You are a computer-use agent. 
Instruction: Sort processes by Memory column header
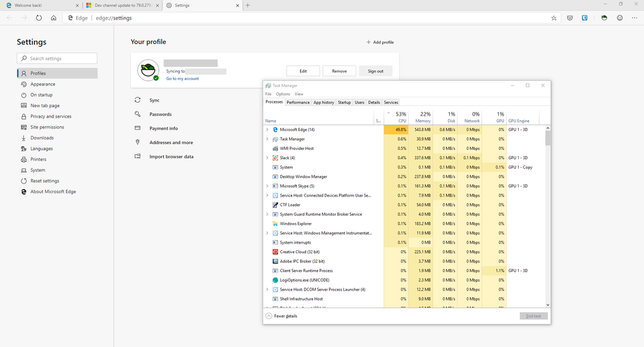coord(421,117)
